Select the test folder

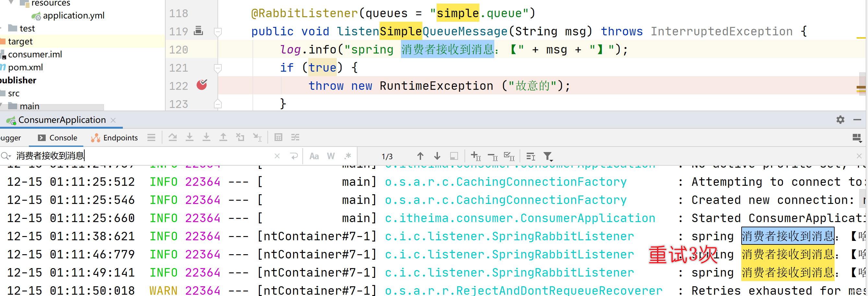coord(27,28)
